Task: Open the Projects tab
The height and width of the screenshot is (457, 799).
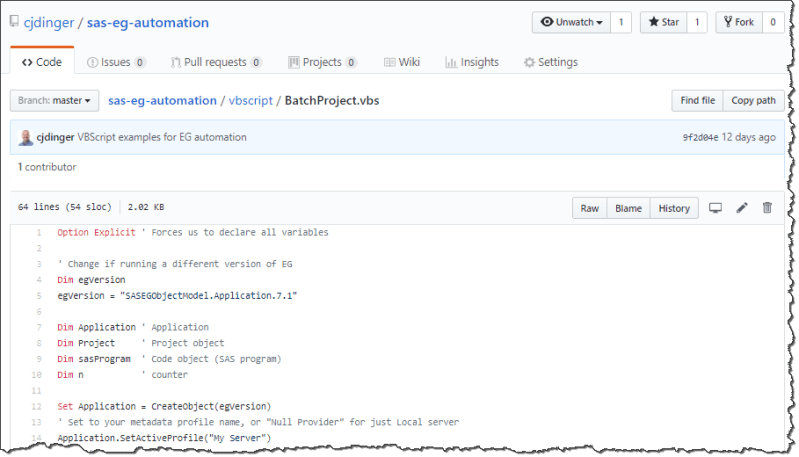Action: click(322, 62)
